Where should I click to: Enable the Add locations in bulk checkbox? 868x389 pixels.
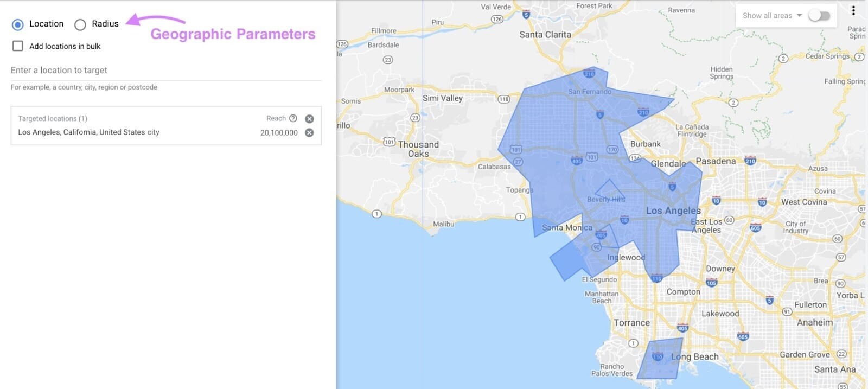coord(18,46)
